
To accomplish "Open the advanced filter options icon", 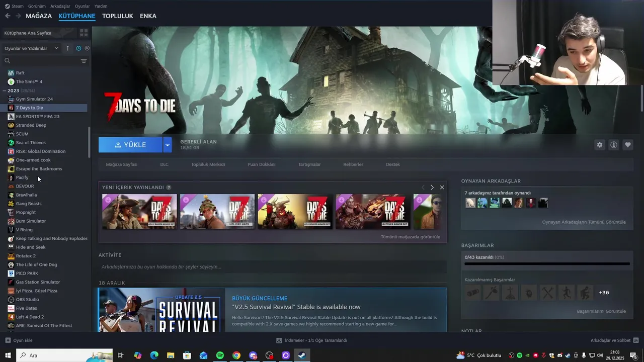I will [84, 61].
